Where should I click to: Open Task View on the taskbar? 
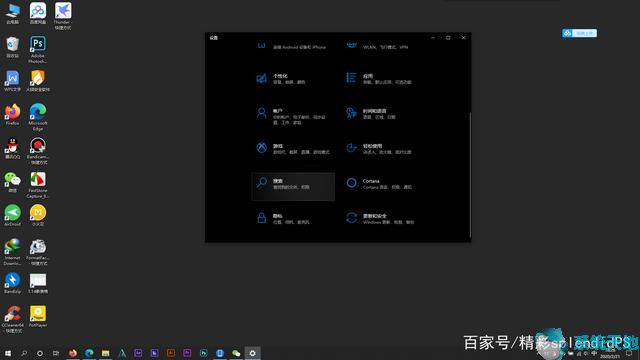(x=56, y=353)
